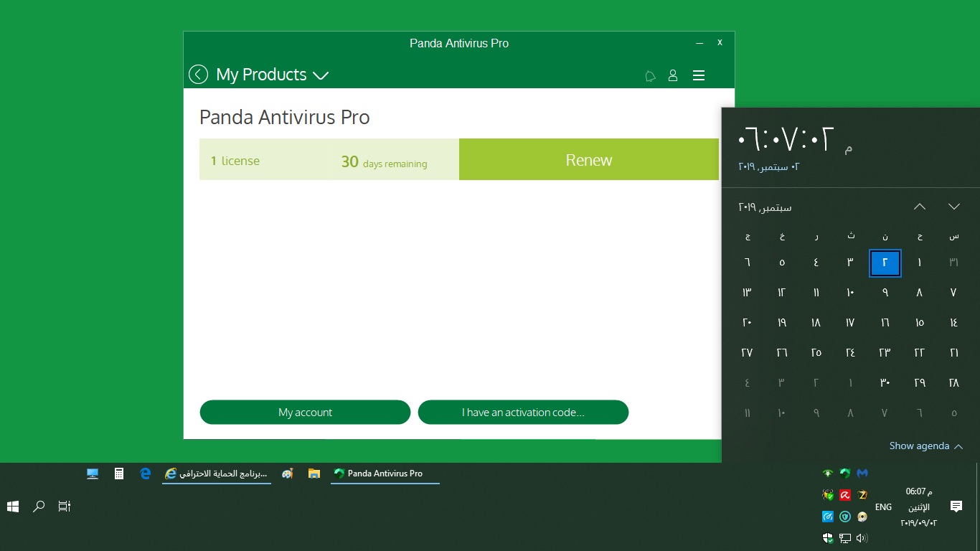This screenshot has height=551, width=980.
Task: Select day ٢٥ in the calendar
Action: [x=816, y=353]
